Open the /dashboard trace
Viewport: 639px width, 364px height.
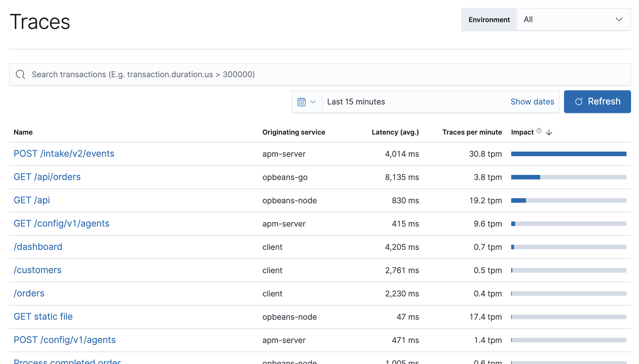coord(38,247)
